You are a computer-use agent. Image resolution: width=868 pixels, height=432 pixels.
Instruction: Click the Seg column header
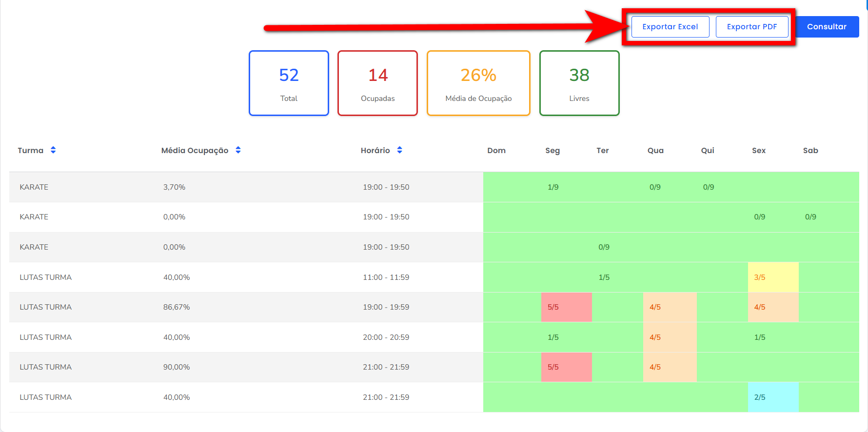552,151
